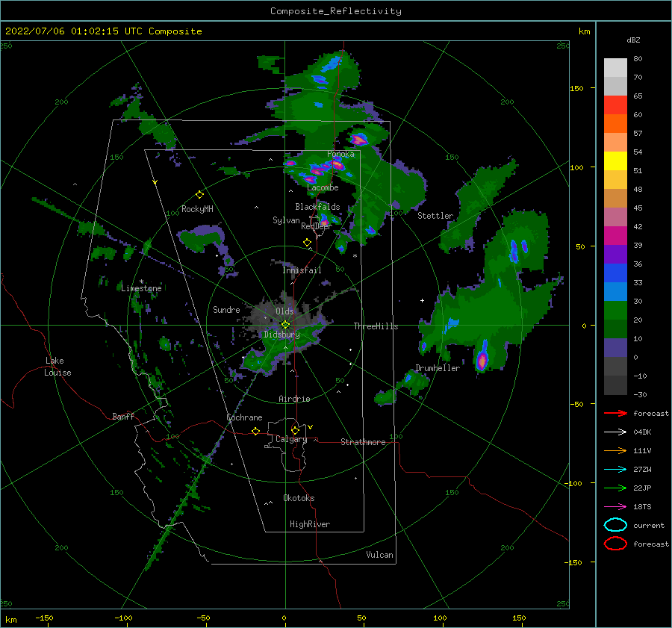
Task: Click the Lake Louise label
Action: tap(57, 367)
